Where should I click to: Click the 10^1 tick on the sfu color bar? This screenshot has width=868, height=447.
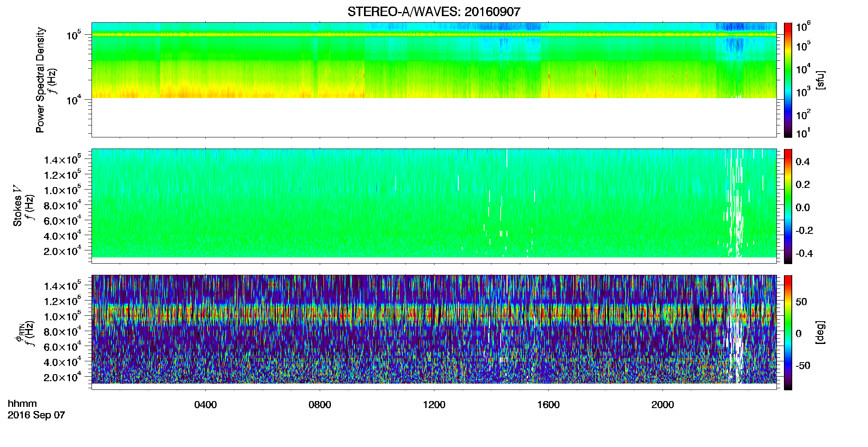click(803, 133)
